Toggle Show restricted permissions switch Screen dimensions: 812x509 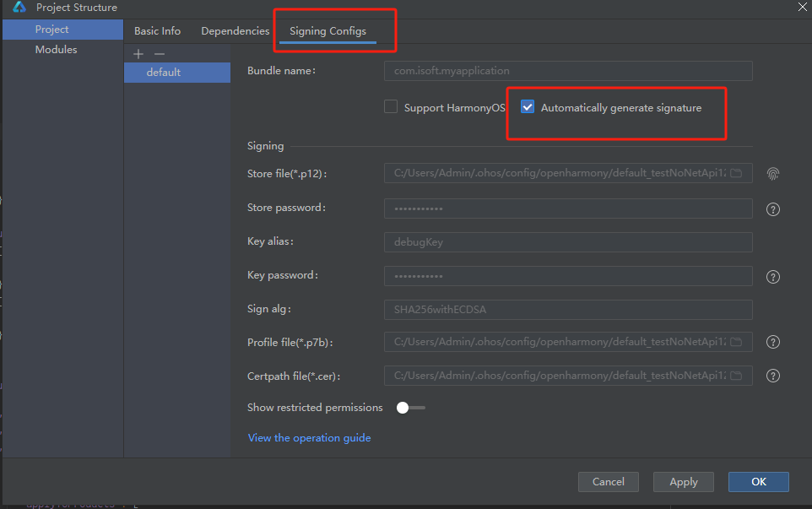point(411,408)
